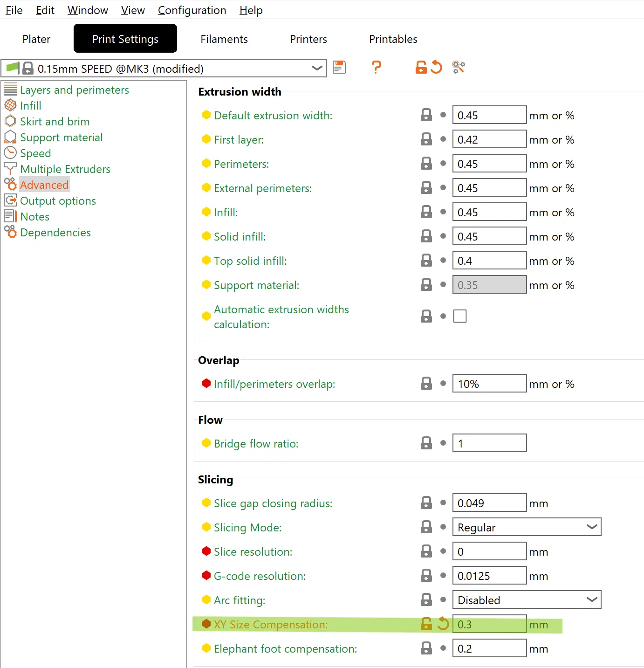Click the orange unlocked padlock in the preset toolbar
The width and height of the screenshot is (644, 668).
click(421, 68)
